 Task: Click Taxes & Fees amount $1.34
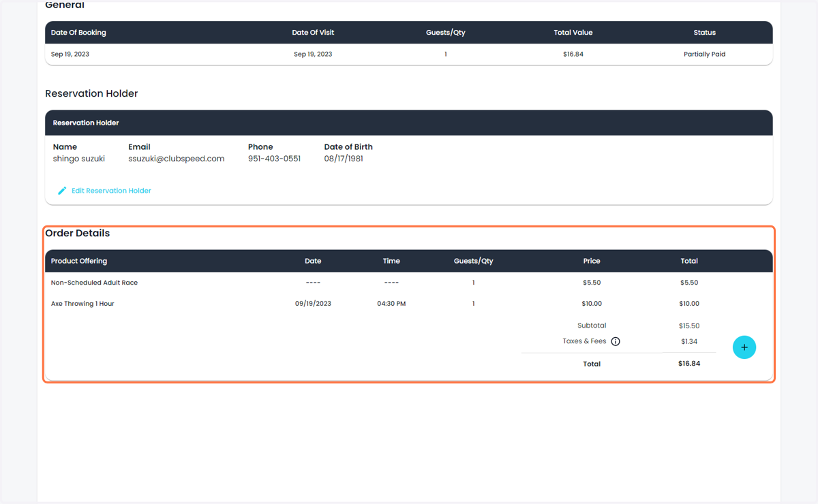(689, 342)
